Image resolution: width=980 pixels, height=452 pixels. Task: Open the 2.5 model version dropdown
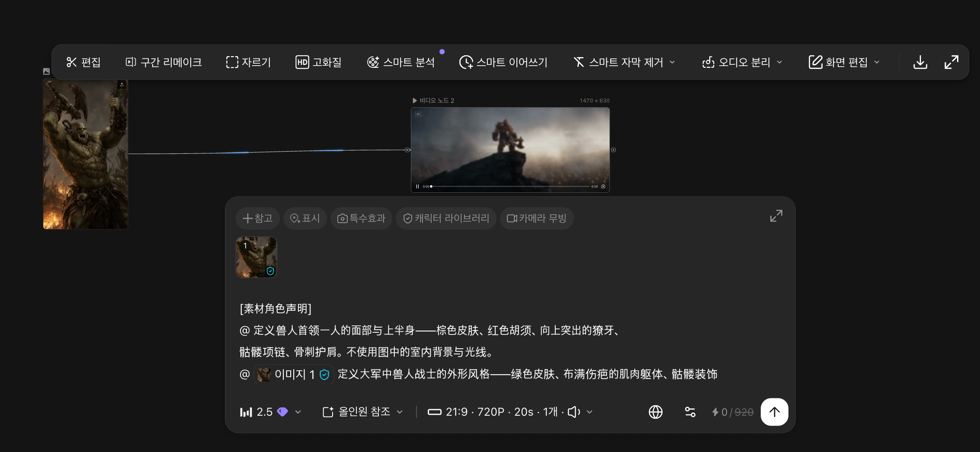pos(271,412)
